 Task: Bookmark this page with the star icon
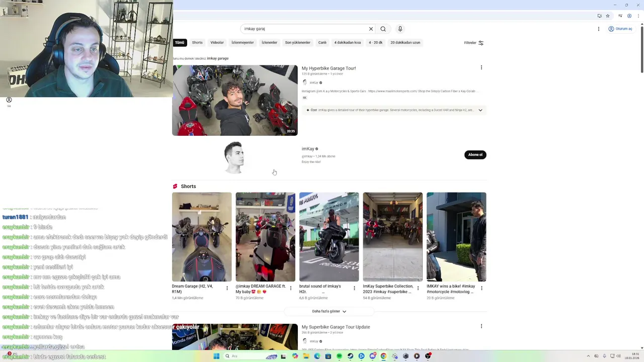click(x=608, y=16)
